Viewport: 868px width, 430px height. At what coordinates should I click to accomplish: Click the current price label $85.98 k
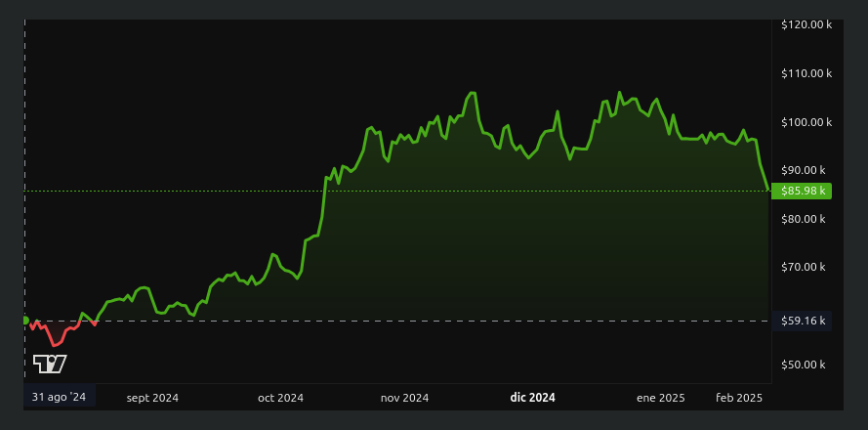point(802,191)
